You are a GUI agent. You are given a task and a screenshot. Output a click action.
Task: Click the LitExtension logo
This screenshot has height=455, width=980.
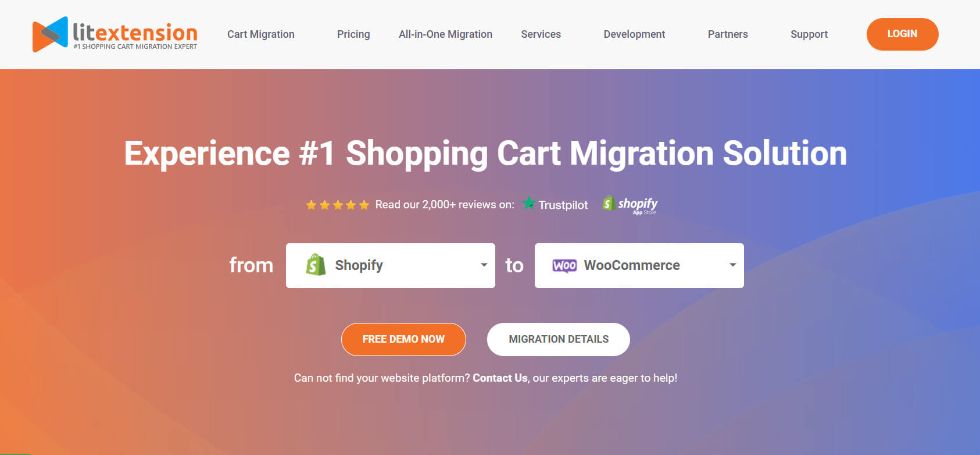[x=115, y=34]
